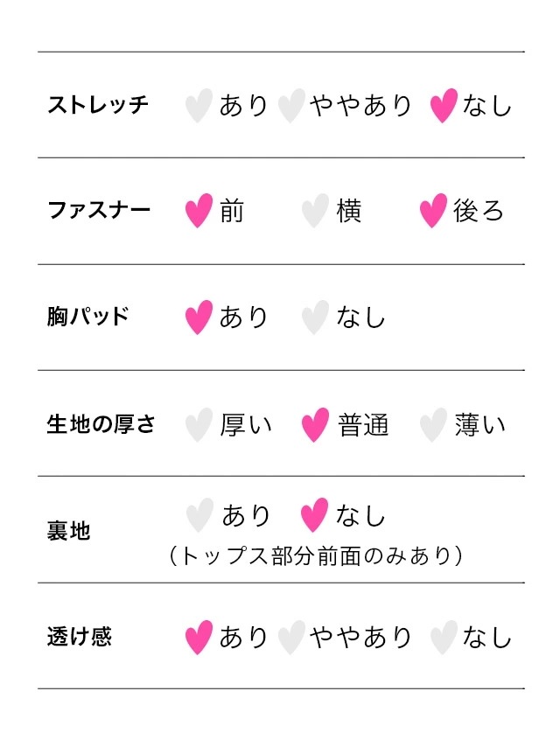Click the pink heart beside 後ろ
The image size is (560, 747).
click(434, 211)
